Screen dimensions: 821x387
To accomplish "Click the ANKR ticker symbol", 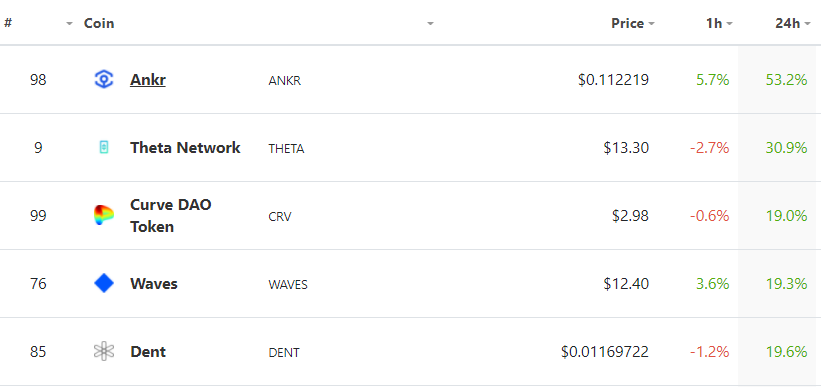I will (285, 81).
